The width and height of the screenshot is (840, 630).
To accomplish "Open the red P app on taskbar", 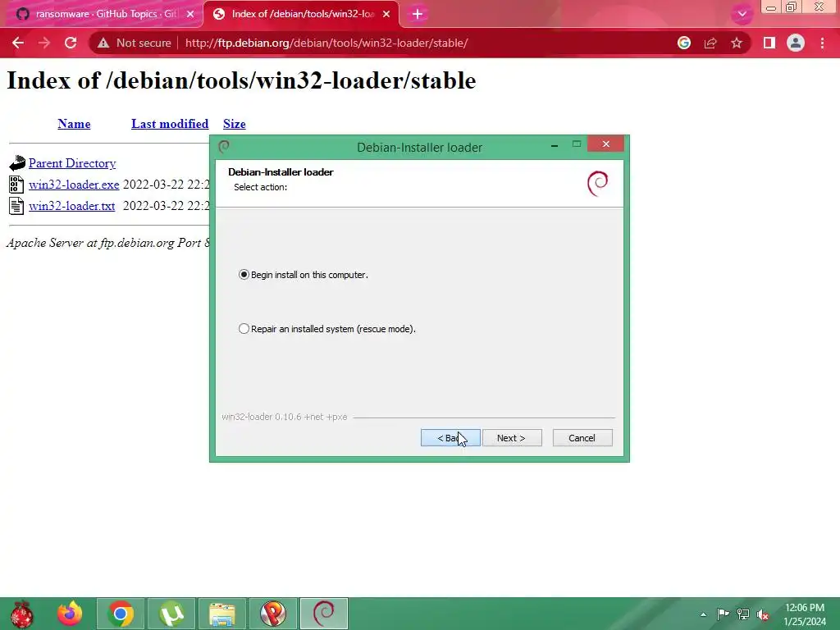I will 273,614.
